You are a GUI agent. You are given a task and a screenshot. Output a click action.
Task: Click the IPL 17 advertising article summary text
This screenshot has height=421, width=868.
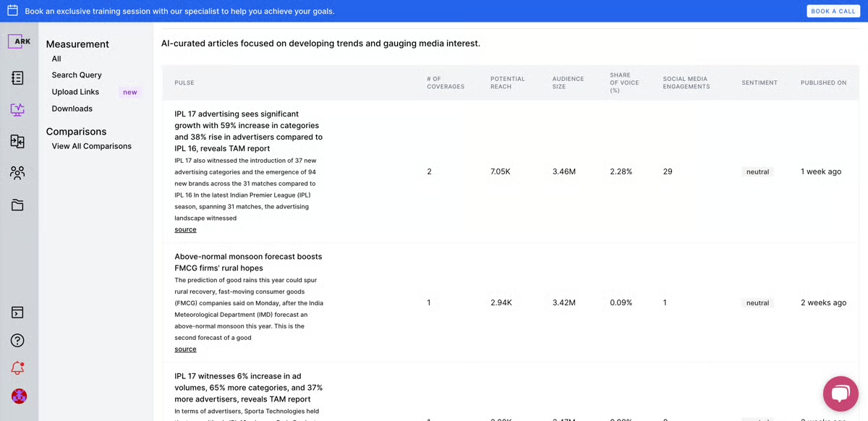coord(246,190)
